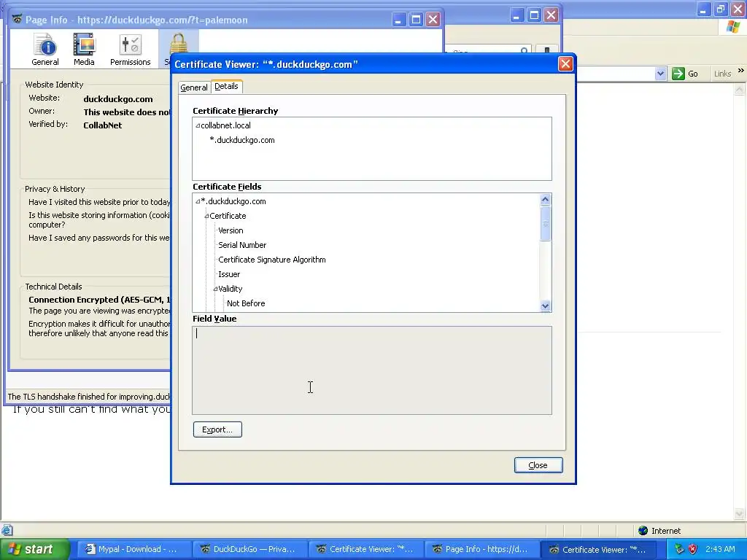This screenshot has height=560, width=747.
Task: Click the Certificate Fields scroll up arrow
Action: (546, 200)
